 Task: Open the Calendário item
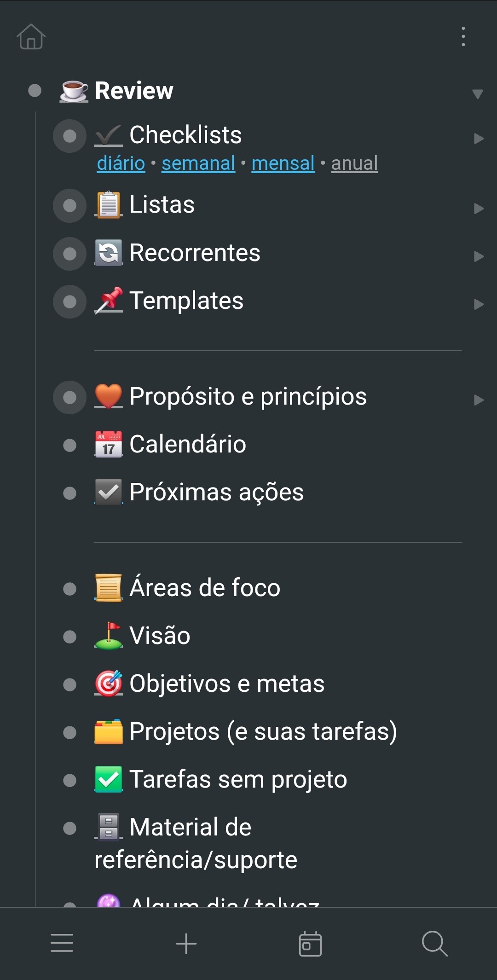pos(188,444)
